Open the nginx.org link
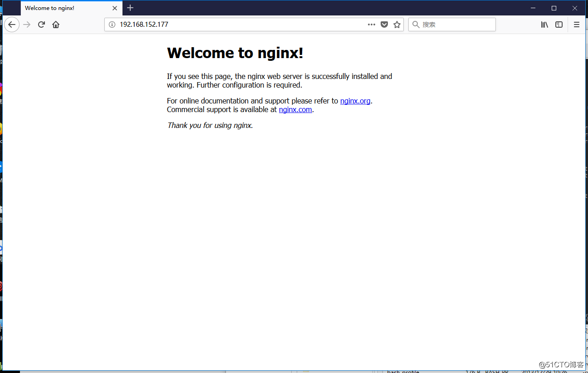Image resolution: width=588 pixels, height=373 pixels. (x=355, y=101)
